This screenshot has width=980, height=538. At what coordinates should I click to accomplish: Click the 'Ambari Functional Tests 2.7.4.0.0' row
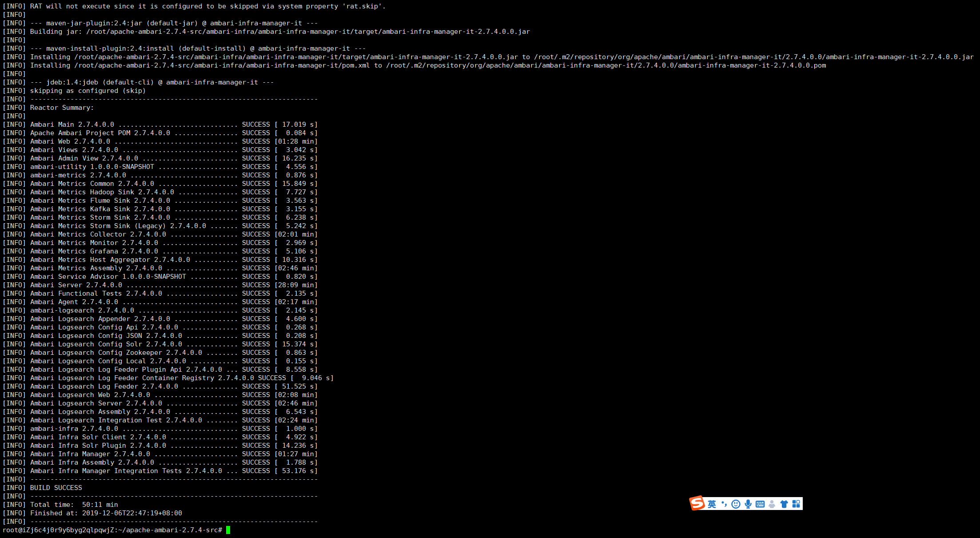point(160,293)
